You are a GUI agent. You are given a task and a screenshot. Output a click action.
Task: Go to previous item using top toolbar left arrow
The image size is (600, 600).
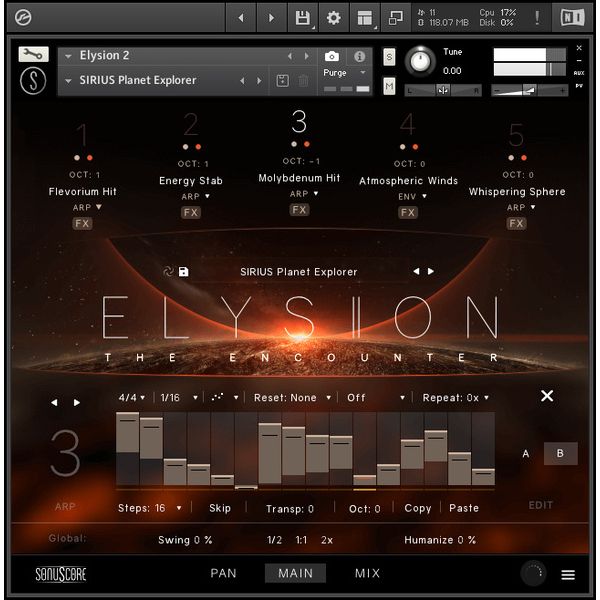tap(241, 18)
